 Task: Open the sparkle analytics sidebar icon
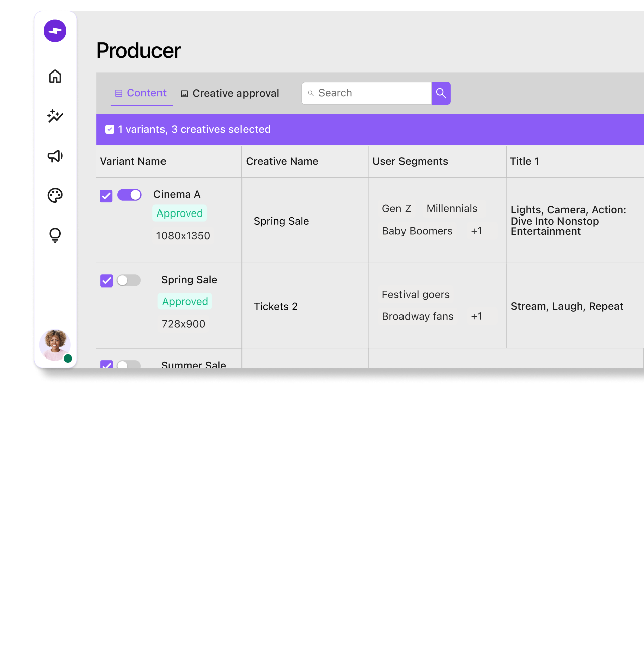point(55,116)
